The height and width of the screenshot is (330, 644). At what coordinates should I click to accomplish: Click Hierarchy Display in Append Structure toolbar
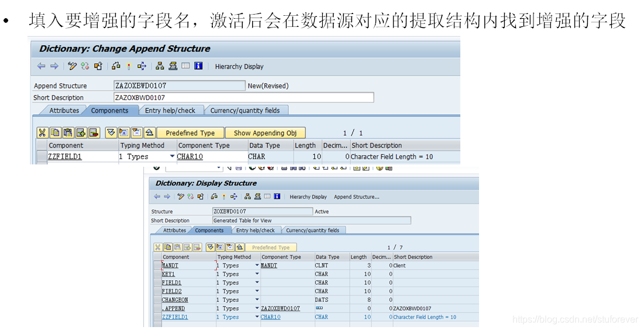pyautogui.click(x=239, y=67)
